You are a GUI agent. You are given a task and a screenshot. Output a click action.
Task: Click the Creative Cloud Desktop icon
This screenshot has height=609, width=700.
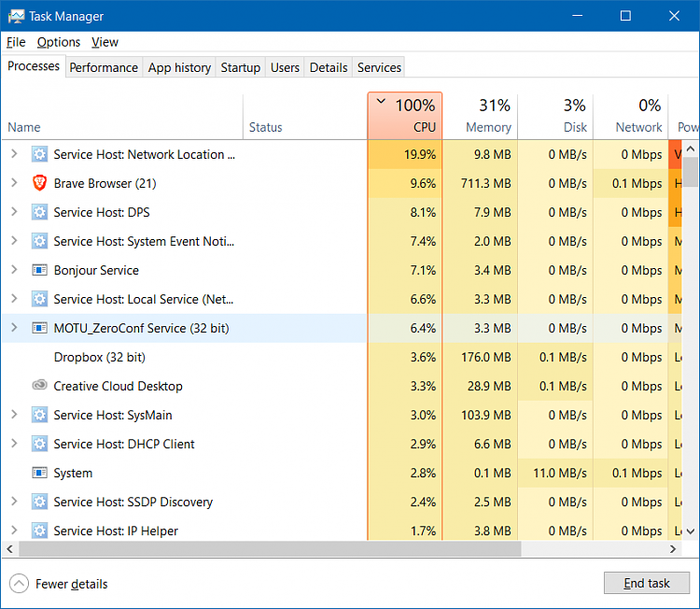click(39, 386)
